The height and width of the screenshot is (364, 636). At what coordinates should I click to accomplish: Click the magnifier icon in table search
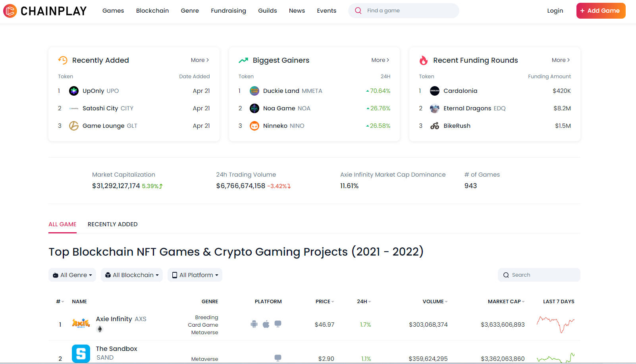click(506, 275)
